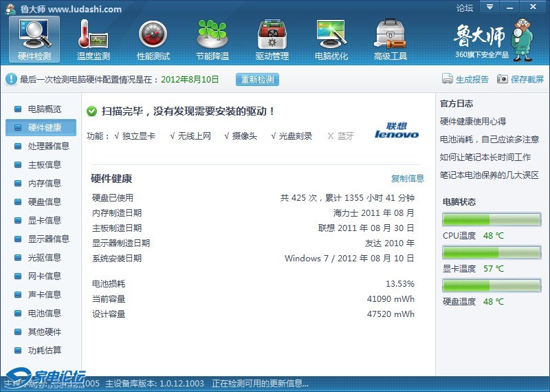Click the CPU温度 progress bar
Screen dimensions: 550x392
click(x=492, y=219)
